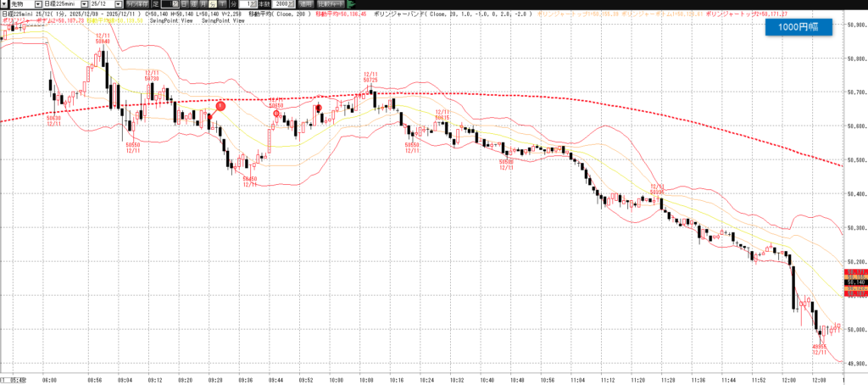Click the red signal marker near 09:52
This screenshot has width=868, height=385.
(320, 108)
